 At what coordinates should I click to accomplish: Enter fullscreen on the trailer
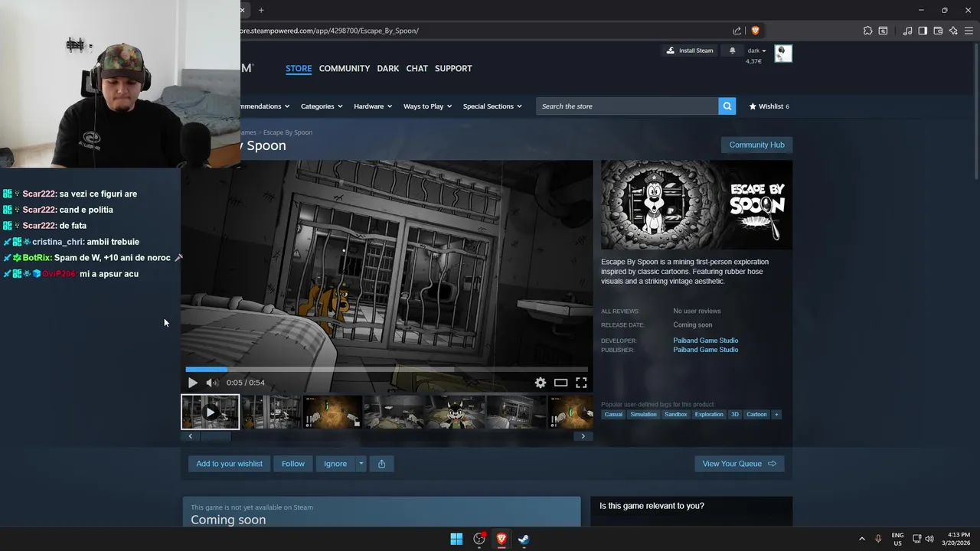581,383
